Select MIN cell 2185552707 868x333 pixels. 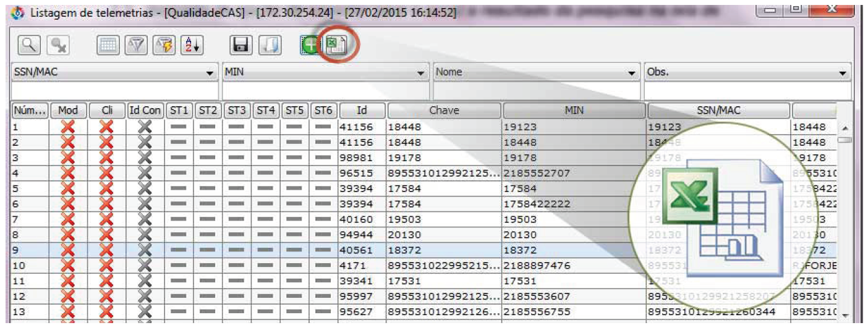[x=574, y=173]
